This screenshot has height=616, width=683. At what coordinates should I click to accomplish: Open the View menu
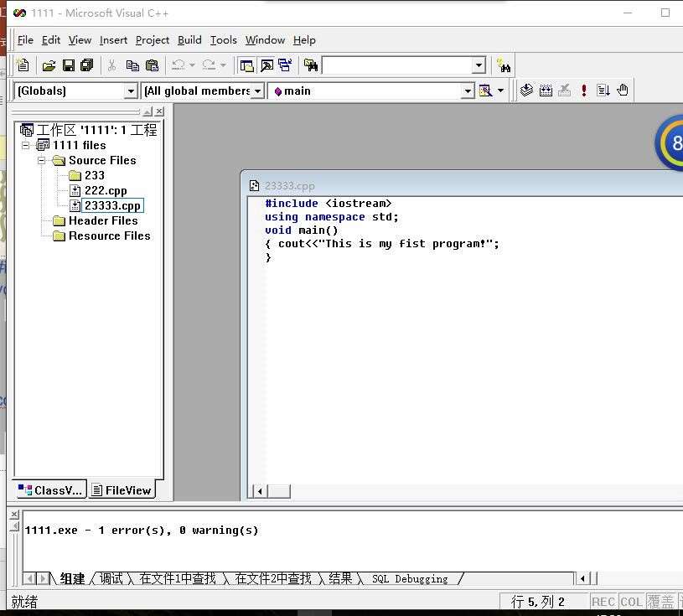[80, 40]
